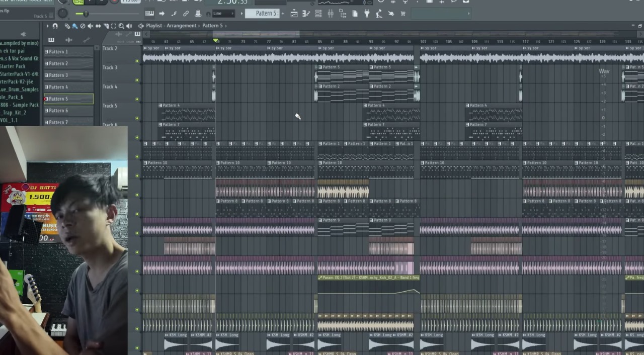Mute Track 2 using its green LED

pyautogui.click(x=137, y=61)
